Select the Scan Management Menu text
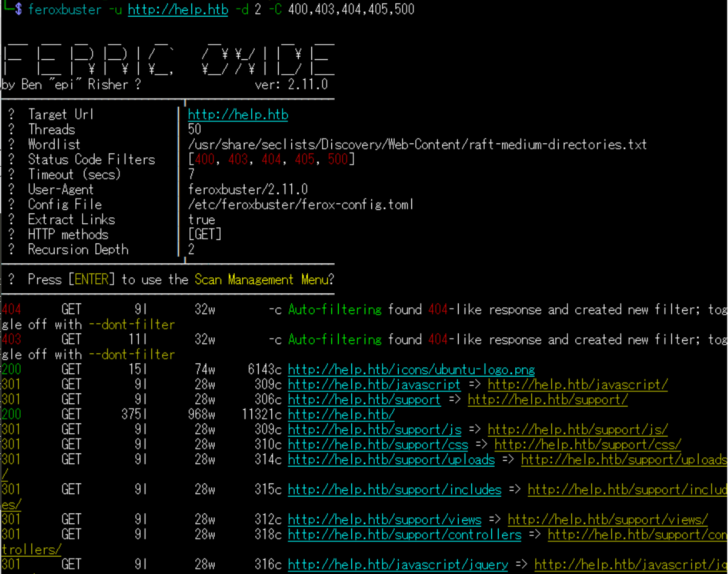 [x=261, y=279]
